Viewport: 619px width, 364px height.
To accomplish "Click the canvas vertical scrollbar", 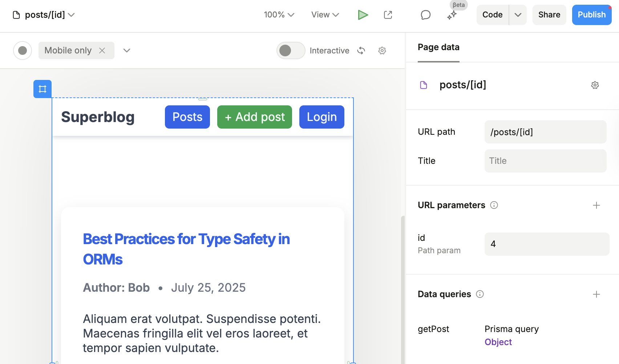I will [402, 290].
